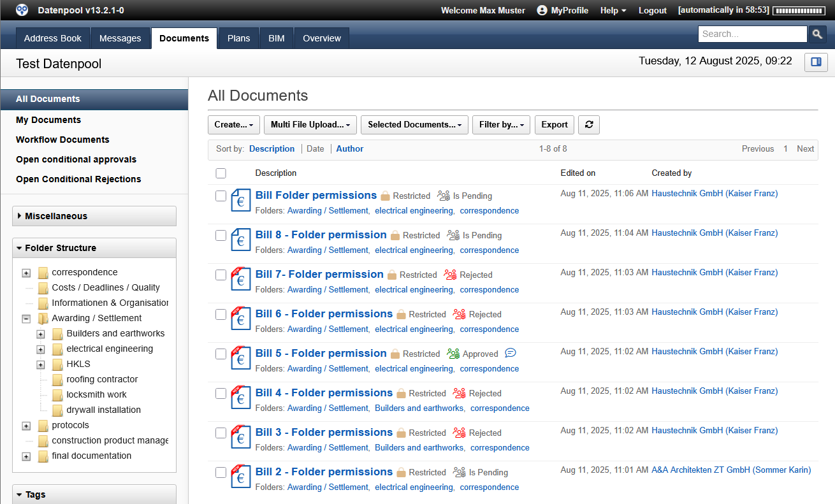Open the Filter by... dropdown
The width and height of the screenshot is (835, 504).
click(x=501, y=125)
